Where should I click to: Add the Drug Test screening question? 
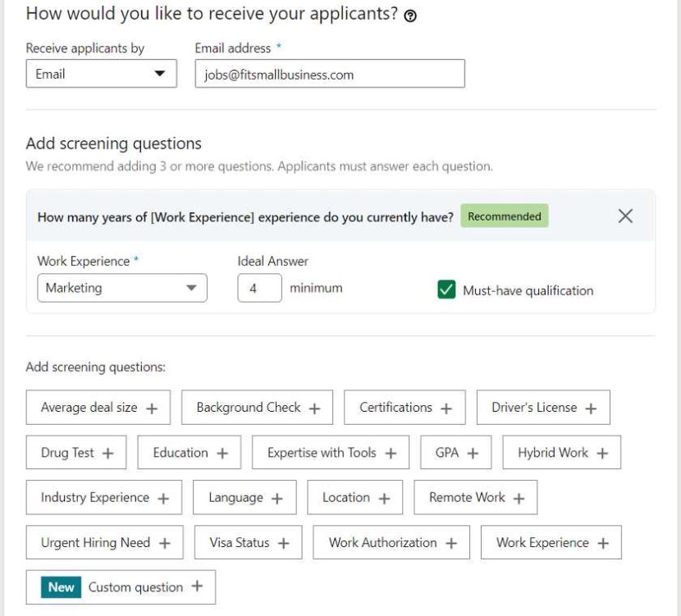pos(75,452)
